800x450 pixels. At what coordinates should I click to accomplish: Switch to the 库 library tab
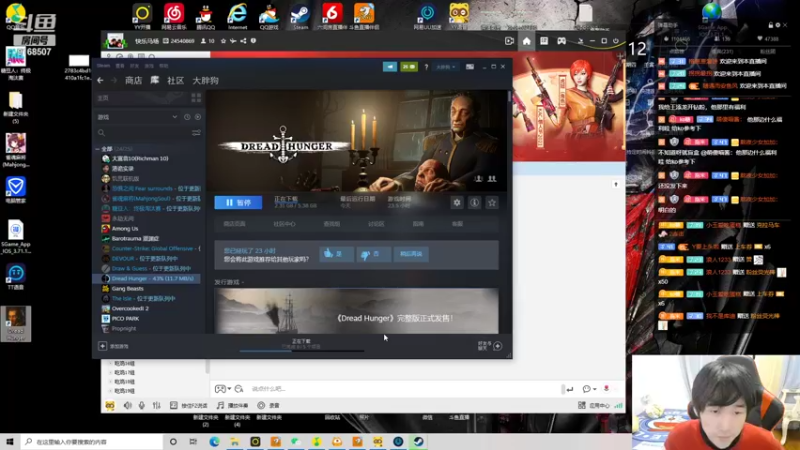click(x=155, y=80)
